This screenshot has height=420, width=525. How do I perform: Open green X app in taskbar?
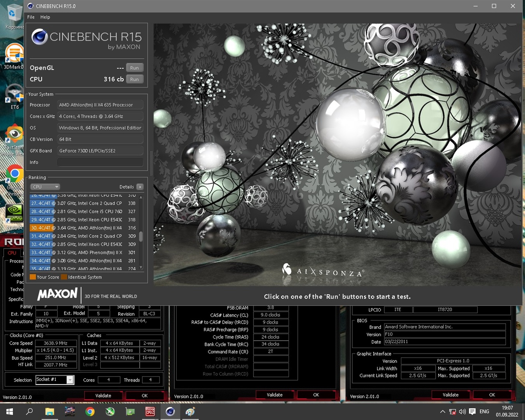tap(110, 411)
